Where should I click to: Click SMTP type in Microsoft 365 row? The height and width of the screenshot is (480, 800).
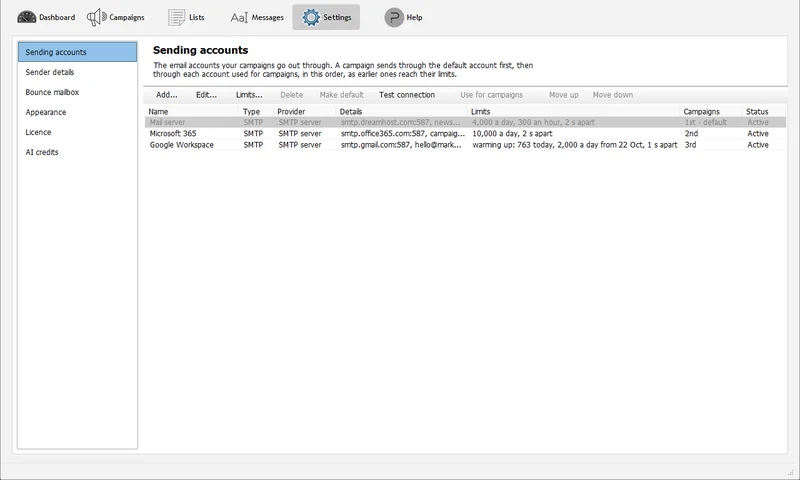(x=253, y=134)
